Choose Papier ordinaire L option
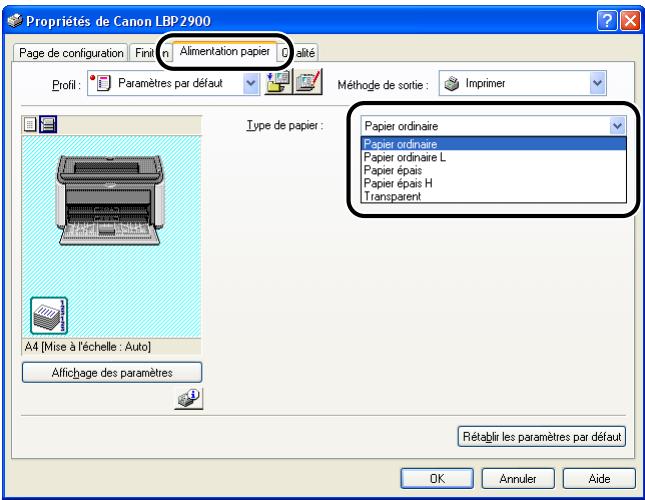 (494, 157)
